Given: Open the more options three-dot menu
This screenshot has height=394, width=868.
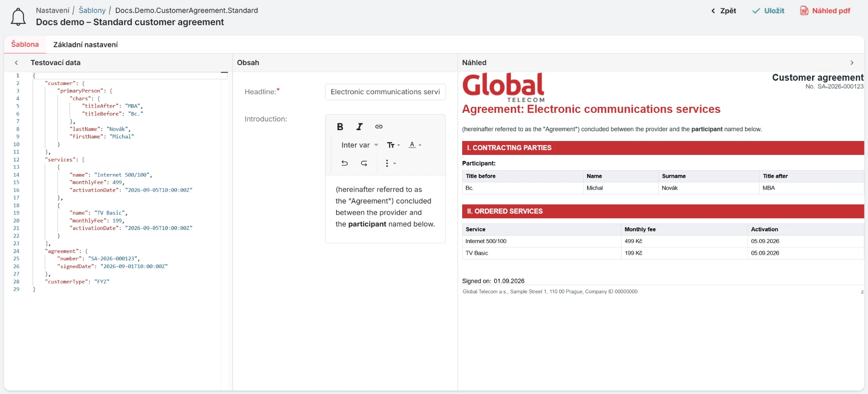Looking at the screenshot, I should [x=391, y=163].
